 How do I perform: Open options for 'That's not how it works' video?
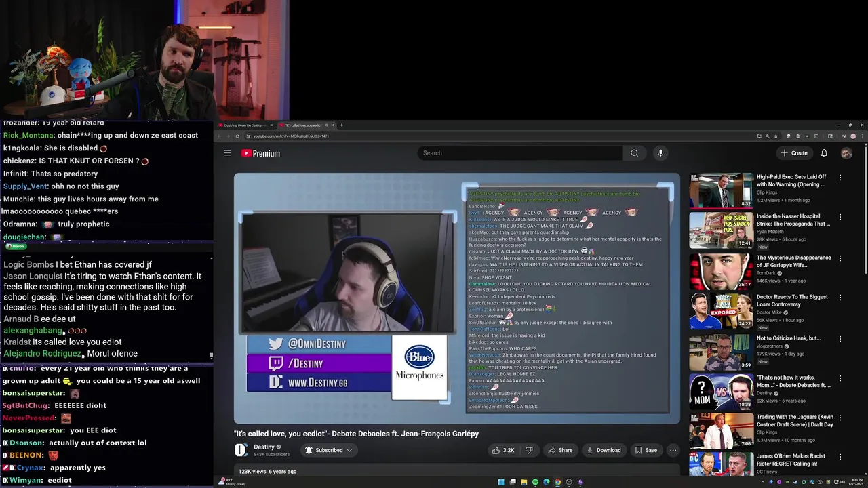click(x=840, y=378)
